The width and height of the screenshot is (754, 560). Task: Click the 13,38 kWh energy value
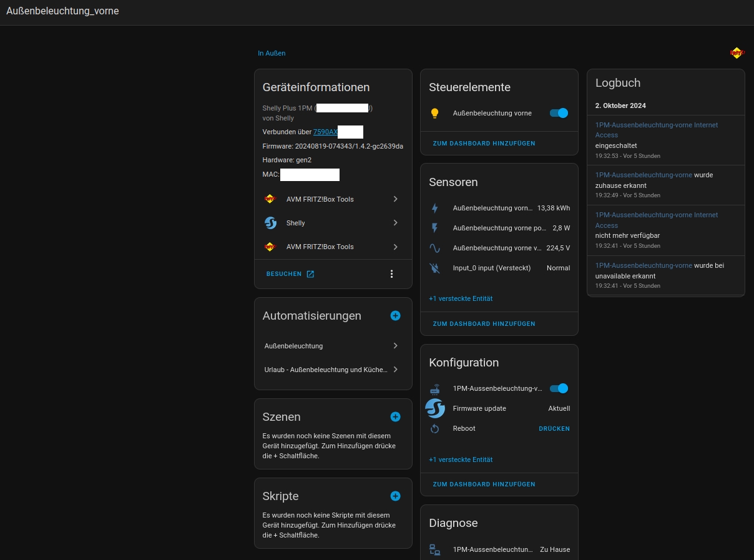[x=553, y=208]
